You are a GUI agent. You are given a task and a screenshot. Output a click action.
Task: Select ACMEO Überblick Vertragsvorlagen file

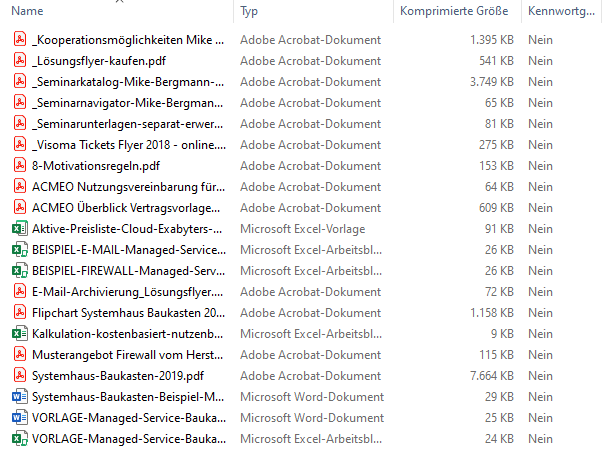click(127, 207)
